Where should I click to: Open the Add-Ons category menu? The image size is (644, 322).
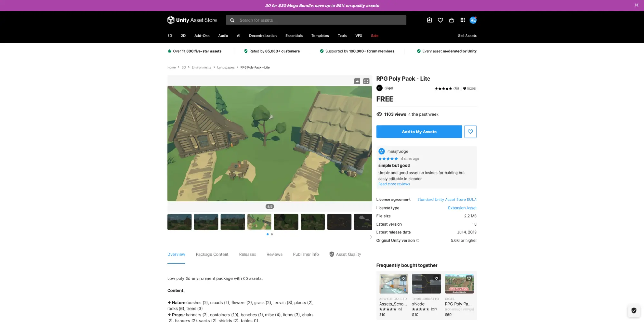(202, 36)
